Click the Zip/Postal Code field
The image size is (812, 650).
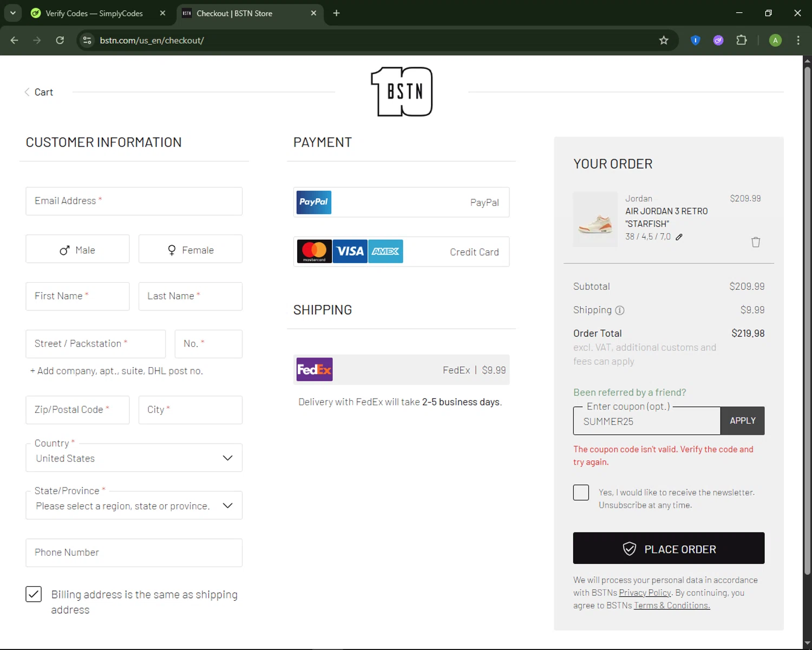coord(77,410)
